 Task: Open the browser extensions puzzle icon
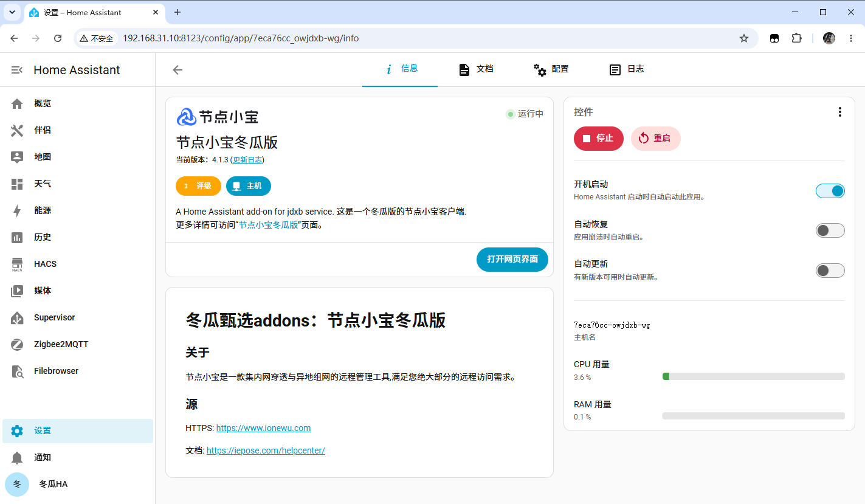796,38
